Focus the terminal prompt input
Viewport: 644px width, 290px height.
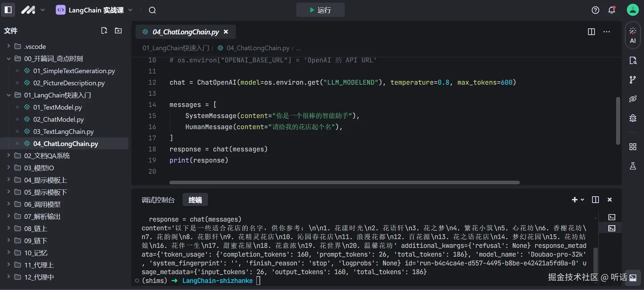[258, 281]
